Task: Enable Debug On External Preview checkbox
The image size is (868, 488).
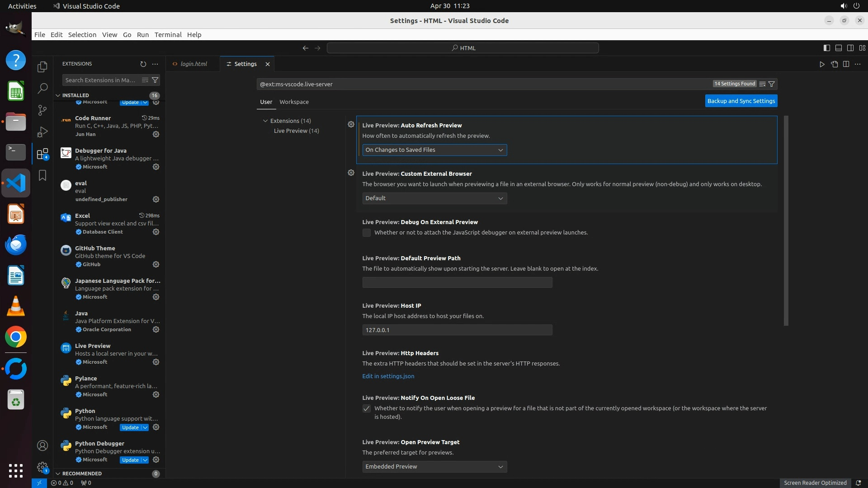Action: pos(367,233)
